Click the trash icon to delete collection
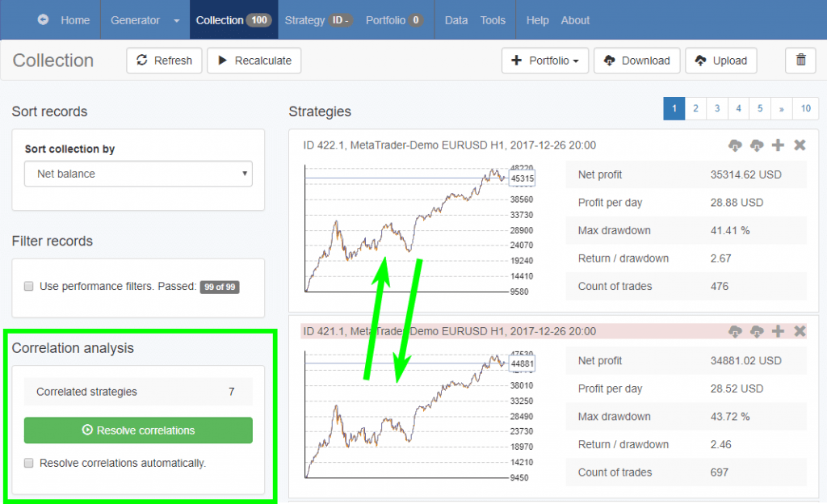This screenshot has width=827, height=504. 800,61
